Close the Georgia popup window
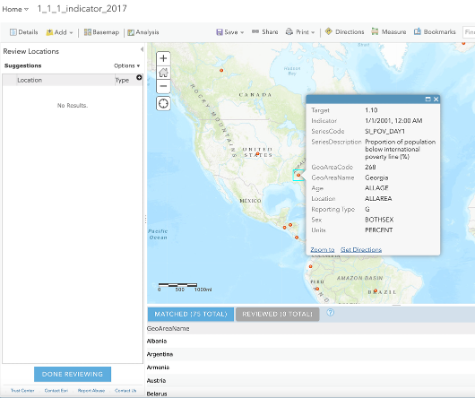 (x=436, y=99)
